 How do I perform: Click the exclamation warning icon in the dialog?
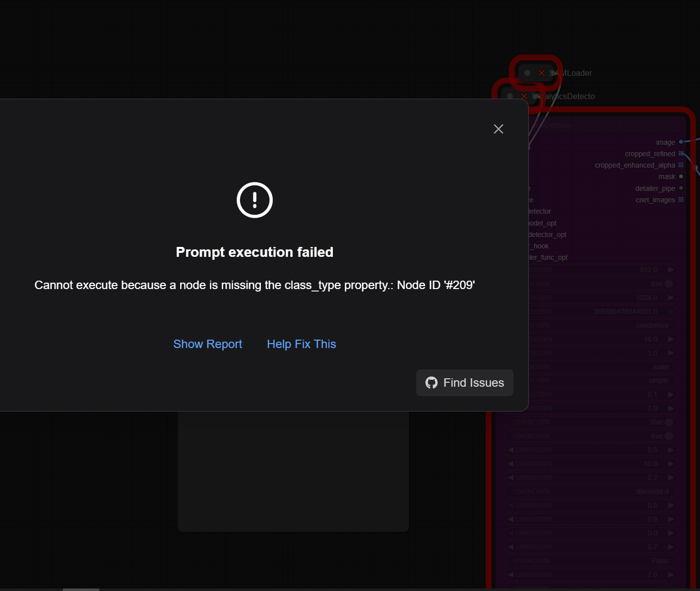(x=255, y=200)
